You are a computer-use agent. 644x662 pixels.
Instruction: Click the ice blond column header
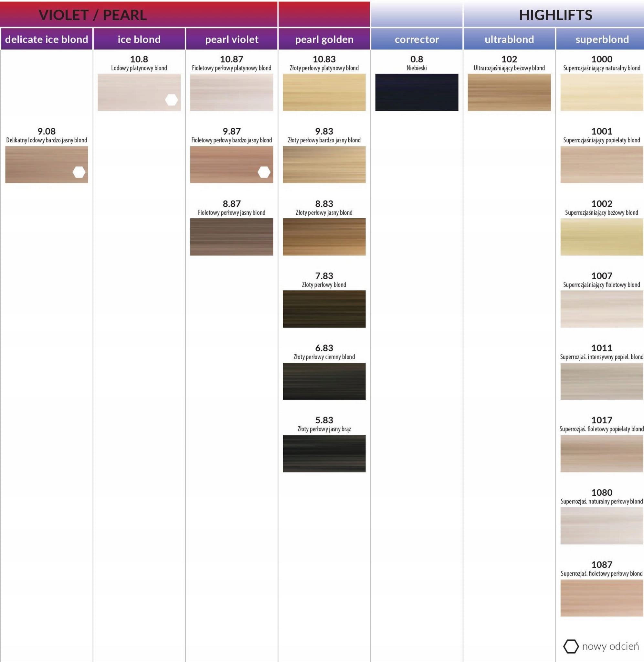(139, 39)
